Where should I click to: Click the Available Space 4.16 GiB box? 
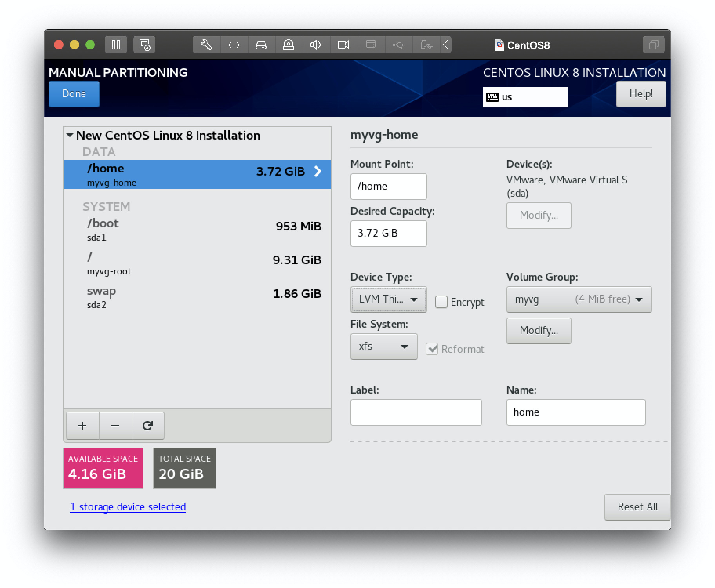pyautogui.click(x=103, y=468)
